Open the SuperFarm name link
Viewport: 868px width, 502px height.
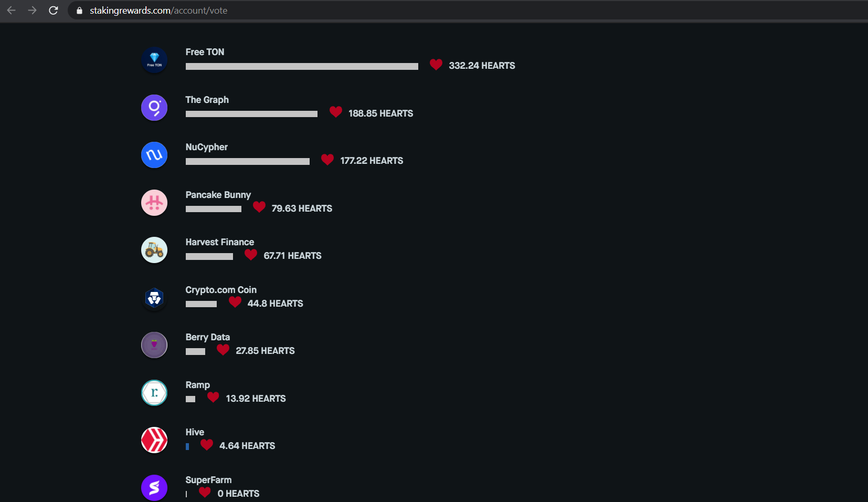tap(208, 480)
